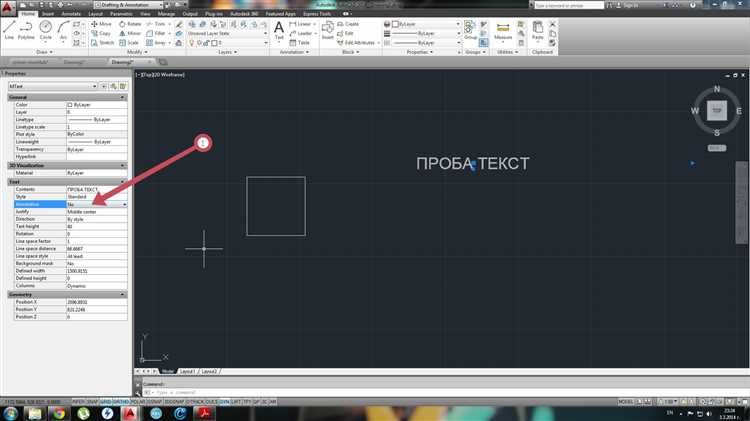Select the Line drawing tool
The width and height of the screenshot is (750, 421).
click(x=9, y=30)
